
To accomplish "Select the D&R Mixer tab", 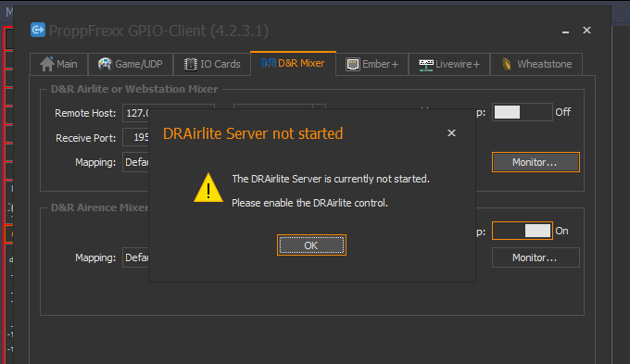I will 294,63.
